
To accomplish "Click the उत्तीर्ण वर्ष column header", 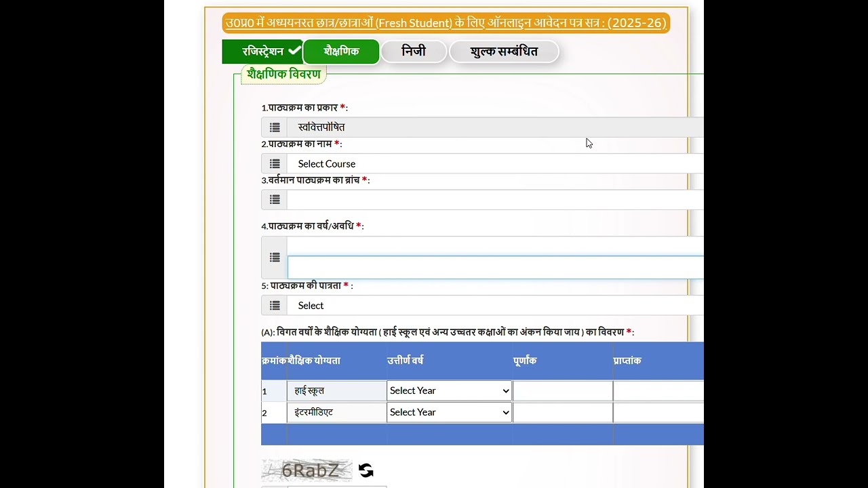I will 405,361.
